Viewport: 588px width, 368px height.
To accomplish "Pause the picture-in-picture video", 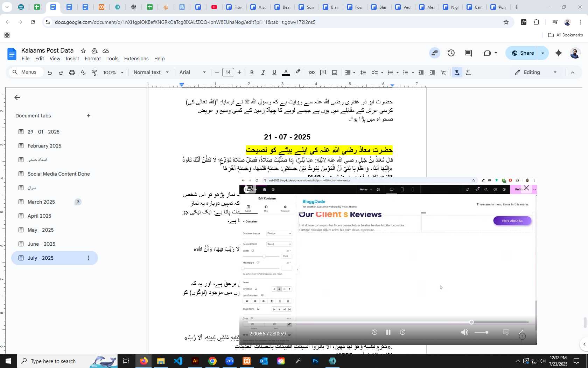I will (388, 332).
